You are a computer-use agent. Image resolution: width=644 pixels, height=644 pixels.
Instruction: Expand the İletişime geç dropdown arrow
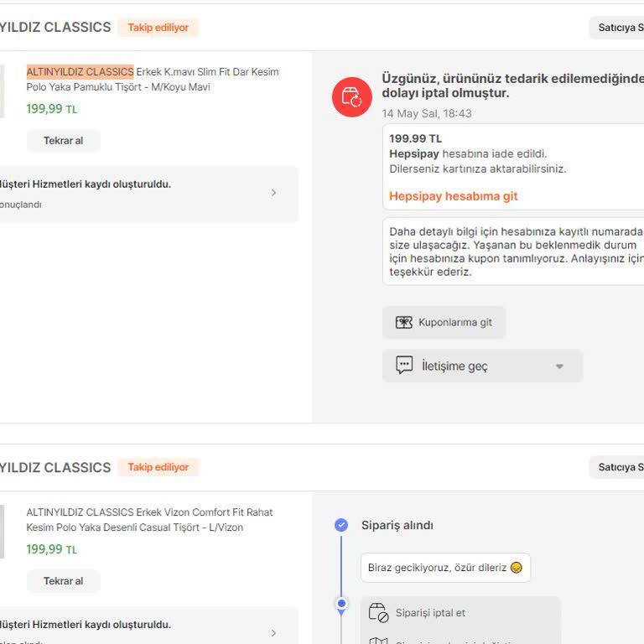[x=559, y=366]
